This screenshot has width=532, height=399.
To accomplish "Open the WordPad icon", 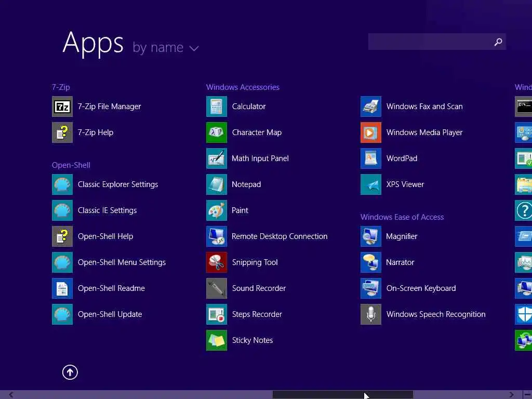I will point(371,158).
